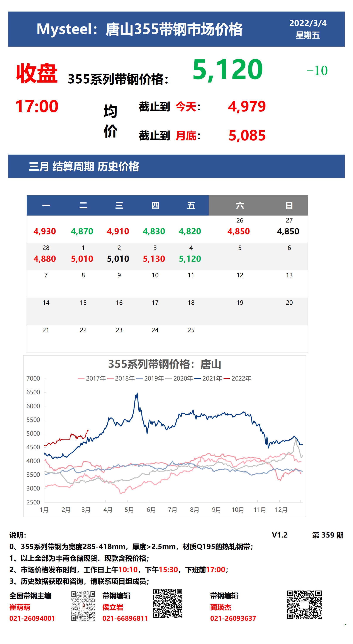Click the 4,930 price cell
This screenshot has height=644, width=353.
click(x=45, y=231)
